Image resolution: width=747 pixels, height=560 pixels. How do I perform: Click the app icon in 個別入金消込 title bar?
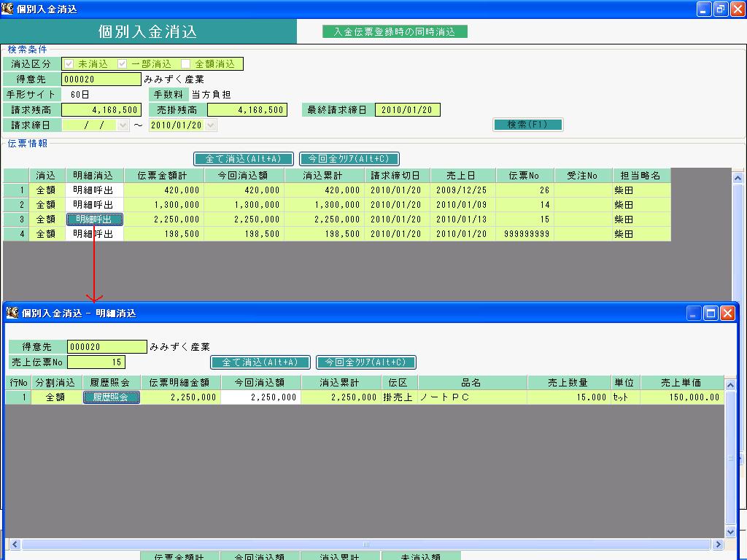(7, 9)
